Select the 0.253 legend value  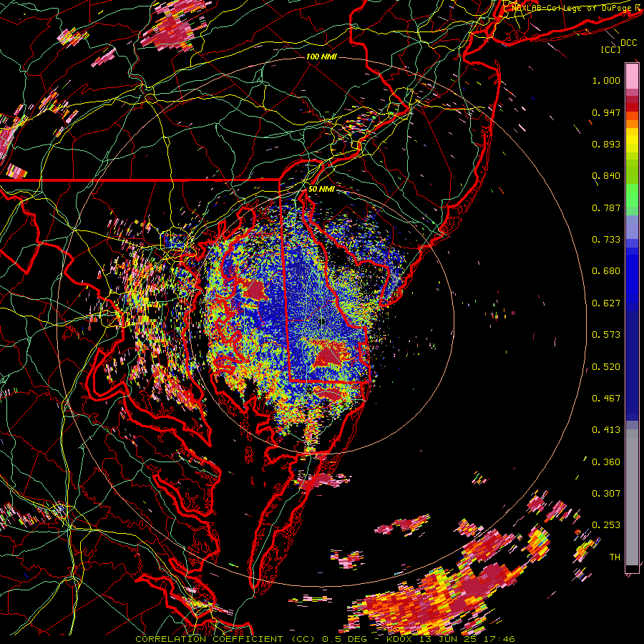606,525
